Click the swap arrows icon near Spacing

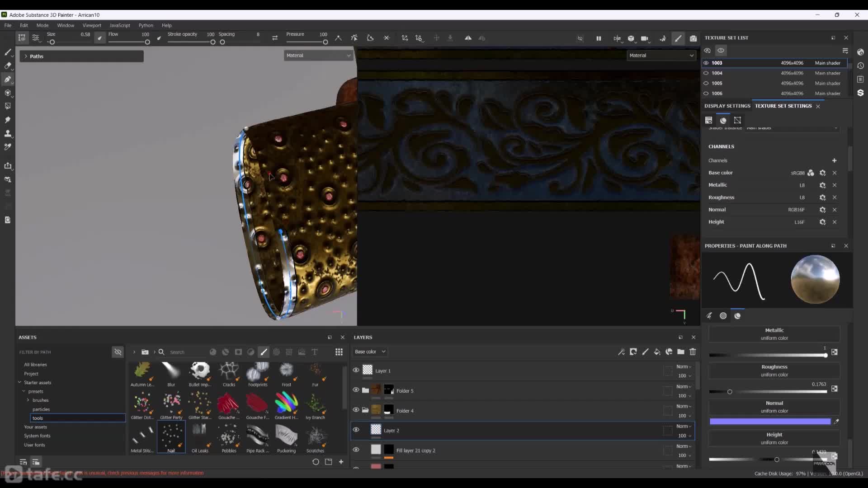coord(275,38)
